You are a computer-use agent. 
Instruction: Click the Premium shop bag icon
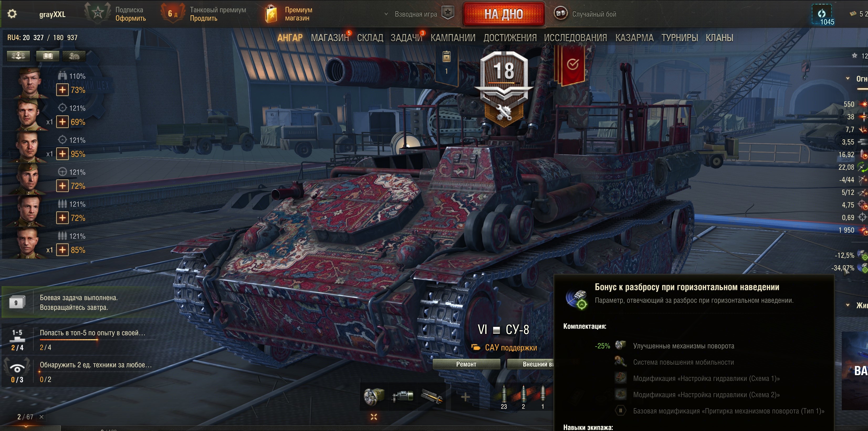(x=271, y=14)
